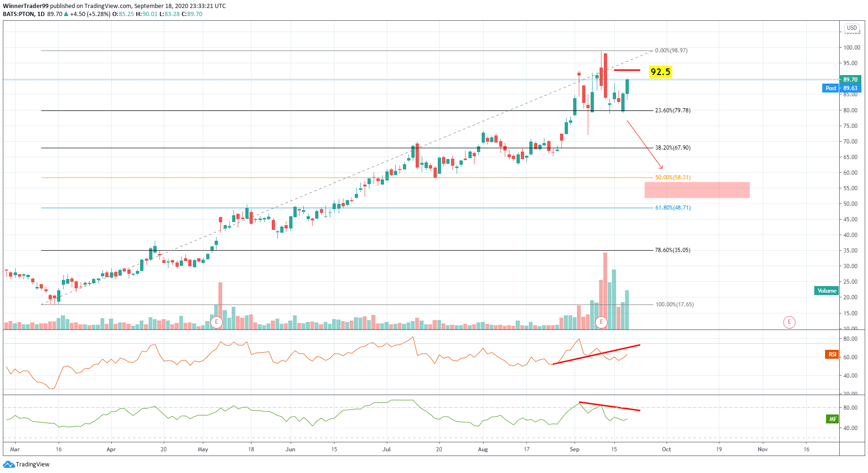Click the Nov date axis label
The image size is (868, 473).
tap(762, 449)
